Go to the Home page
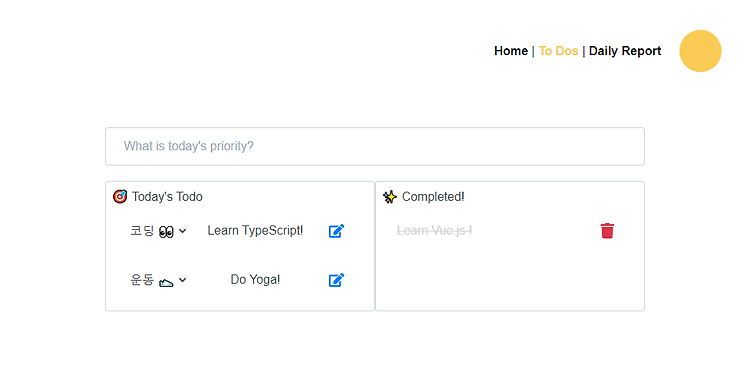This screenshot has height=378, width=750. [511, 51]
